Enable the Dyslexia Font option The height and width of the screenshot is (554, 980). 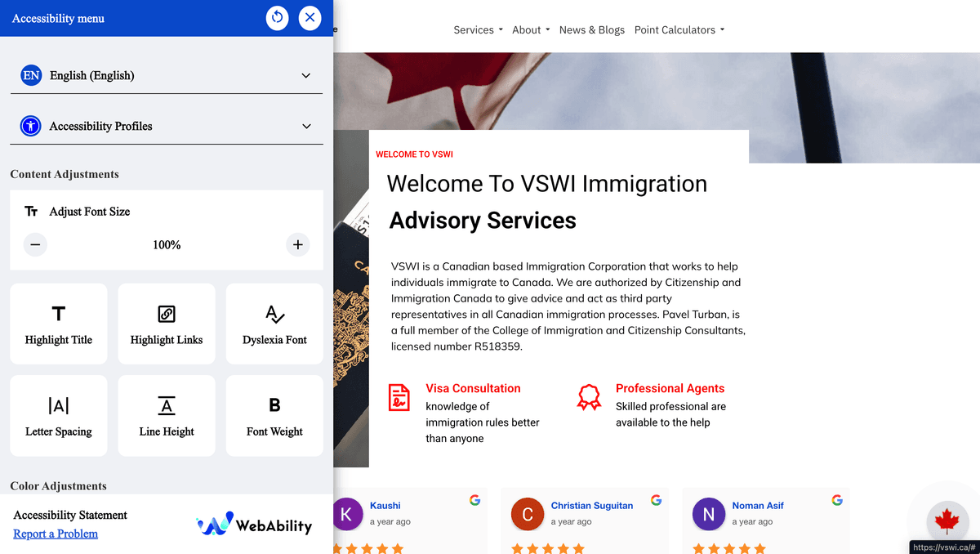[x=274, y=324]
